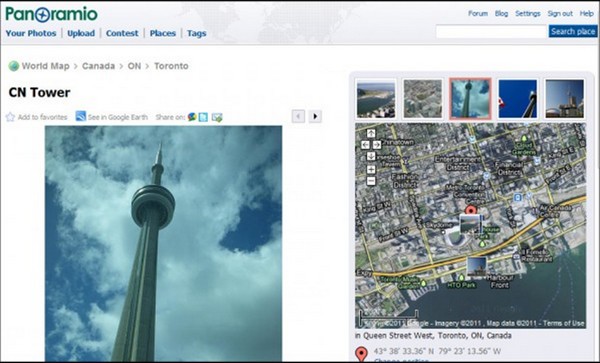
Task: Click the red location marker on map
Action: coord(470,210)
